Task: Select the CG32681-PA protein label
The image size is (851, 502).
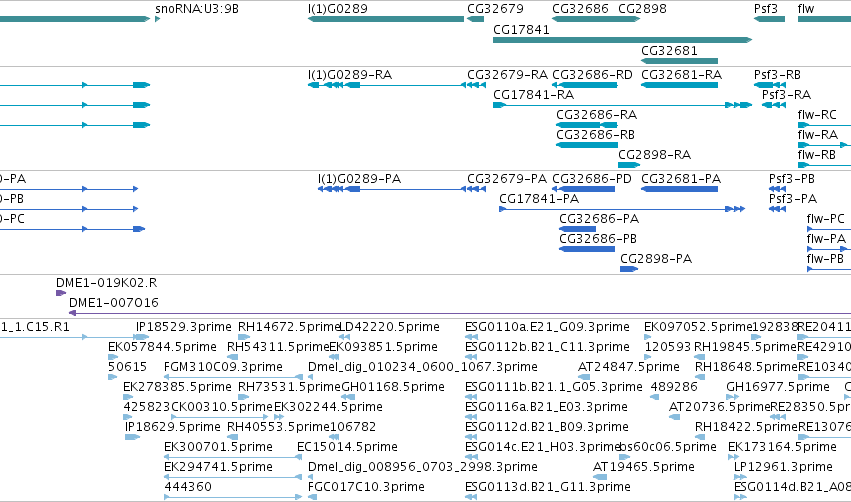Action: 681,179
